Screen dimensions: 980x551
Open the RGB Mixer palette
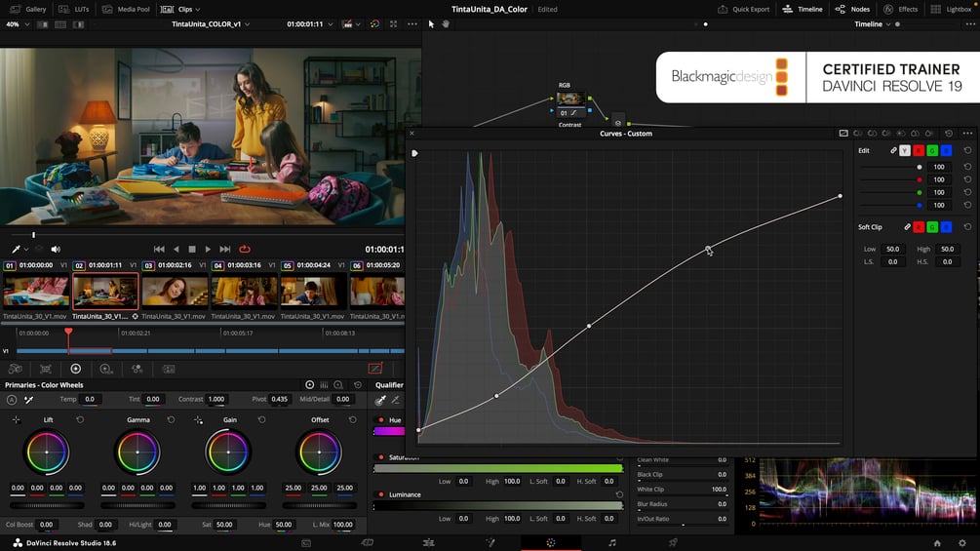(x=137, y=370)
